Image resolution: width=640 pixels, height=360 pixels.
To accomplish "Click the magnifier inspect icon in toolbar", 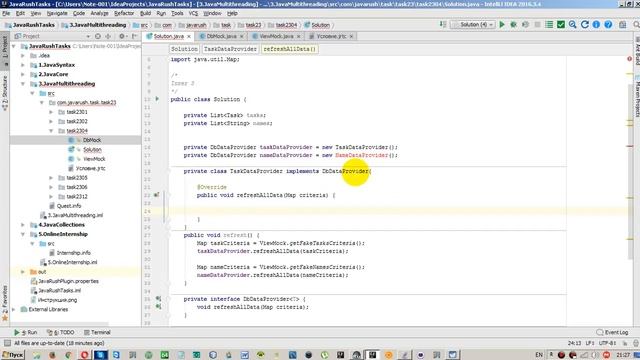I will tap(573, 25).
